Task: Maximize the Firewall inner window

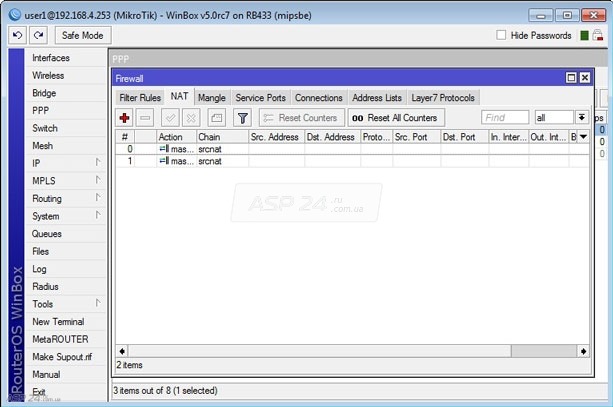Action: [x=571, y=78]
